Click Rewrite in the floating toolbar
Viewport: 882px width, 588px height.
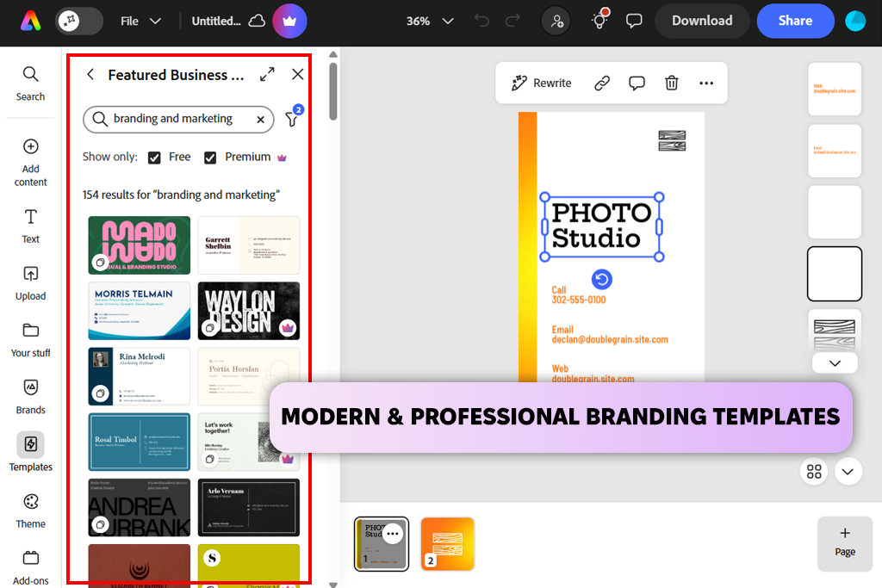(x=541, y=84)
